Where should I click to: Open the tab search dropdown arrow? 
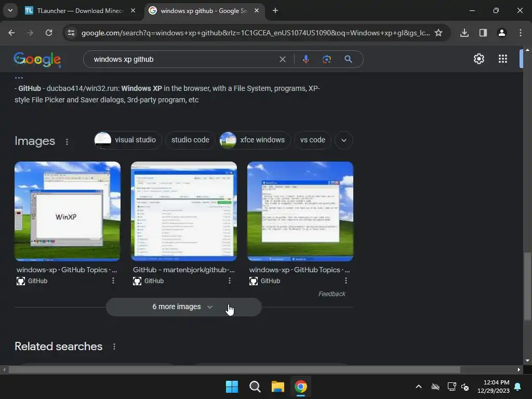click(10, 10)
